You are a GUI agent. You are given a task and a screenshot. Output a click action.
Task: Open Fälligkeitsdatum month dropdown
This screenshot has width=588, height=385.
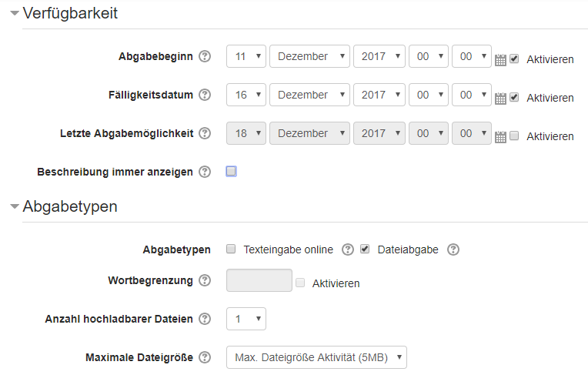coord(309,95)
